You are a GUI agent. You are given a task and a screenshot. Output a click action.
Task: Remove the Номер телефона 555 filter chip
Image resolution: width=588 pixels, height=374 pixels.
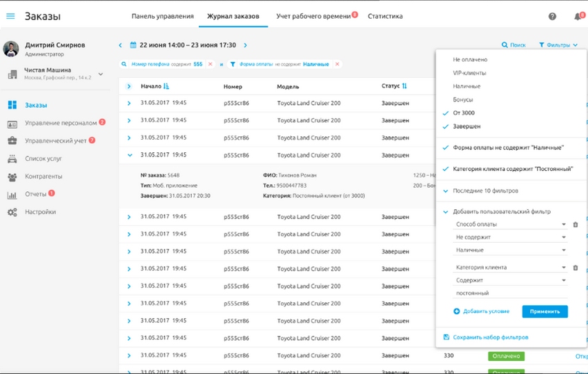pos(211,64)
